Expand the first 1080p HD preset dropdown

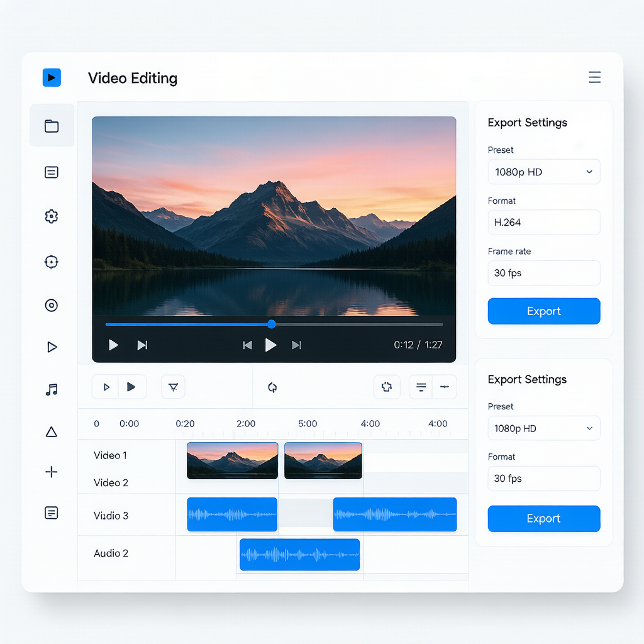(x=544, y=172)
